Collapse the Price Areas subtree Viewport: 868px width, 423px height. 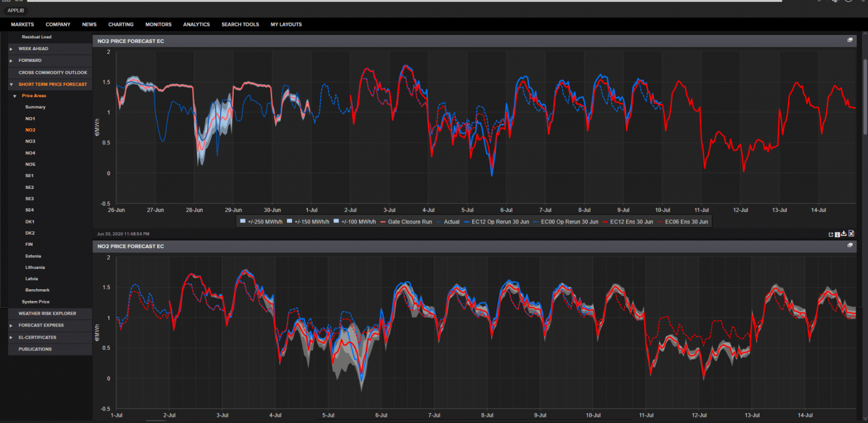(x=15, y=96)
